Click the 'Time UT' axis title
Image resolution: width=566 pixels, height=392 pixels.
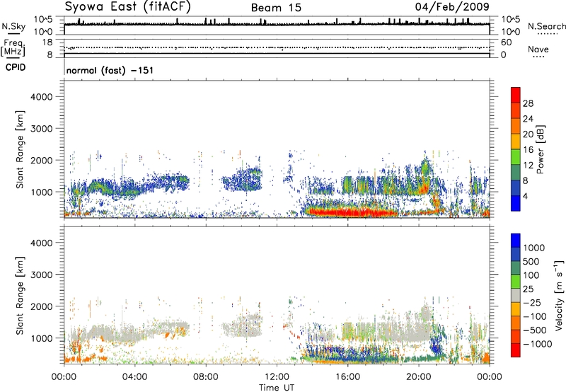pos(277,387)
